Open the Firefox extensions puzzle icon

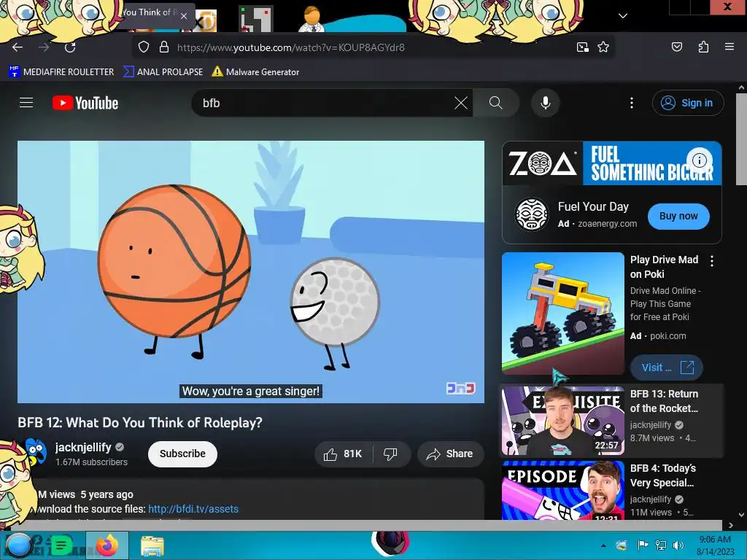tap(703, 47)
